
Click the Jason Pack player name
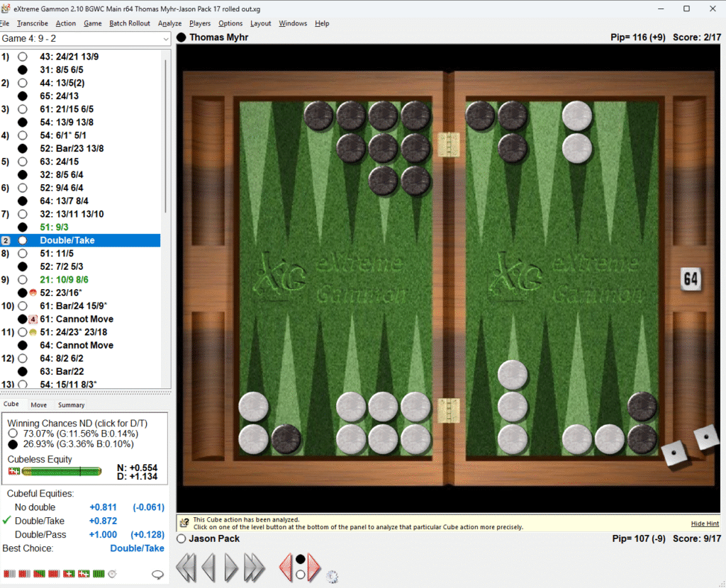214,538
